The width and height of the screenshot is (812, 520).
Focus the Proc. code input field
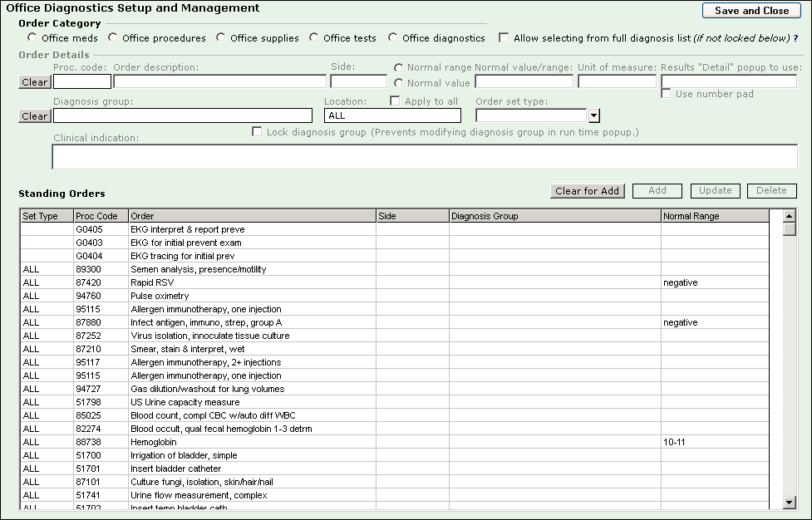coord(82,81)
